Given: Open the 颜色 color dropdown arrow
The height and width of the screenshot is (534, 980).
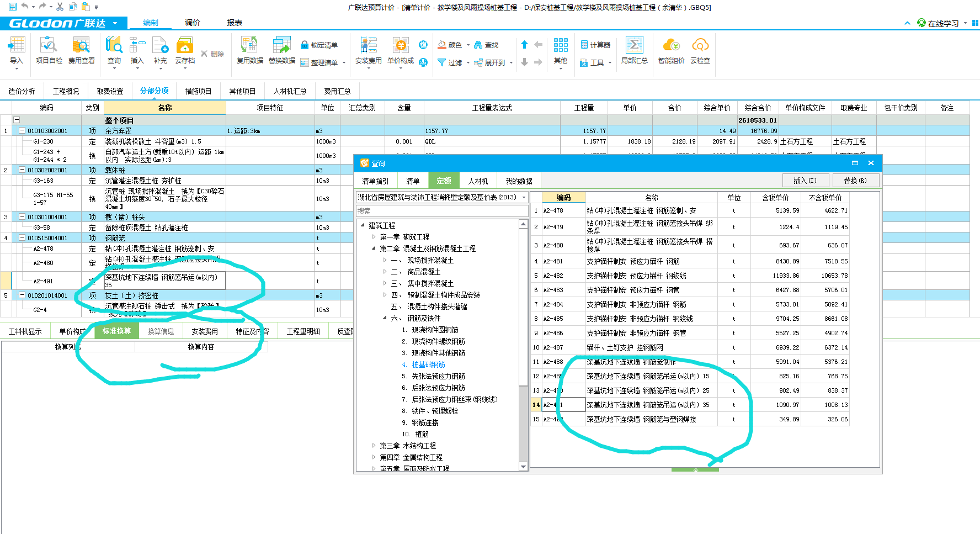Looking at the screenshot, I should 468,45.
